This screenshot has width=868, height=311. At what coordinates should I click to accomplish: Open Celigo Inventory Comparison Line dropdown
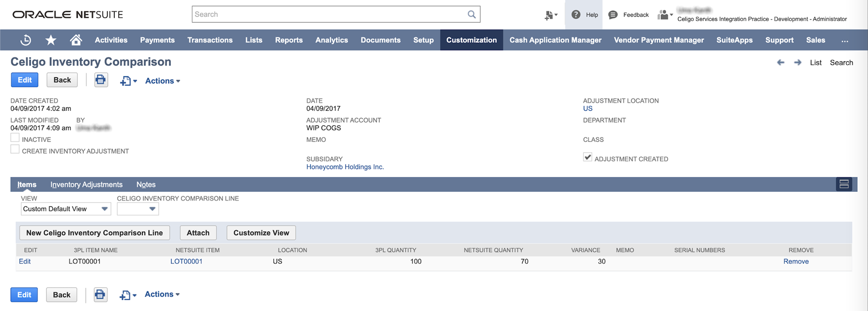[x=138, y=209]
